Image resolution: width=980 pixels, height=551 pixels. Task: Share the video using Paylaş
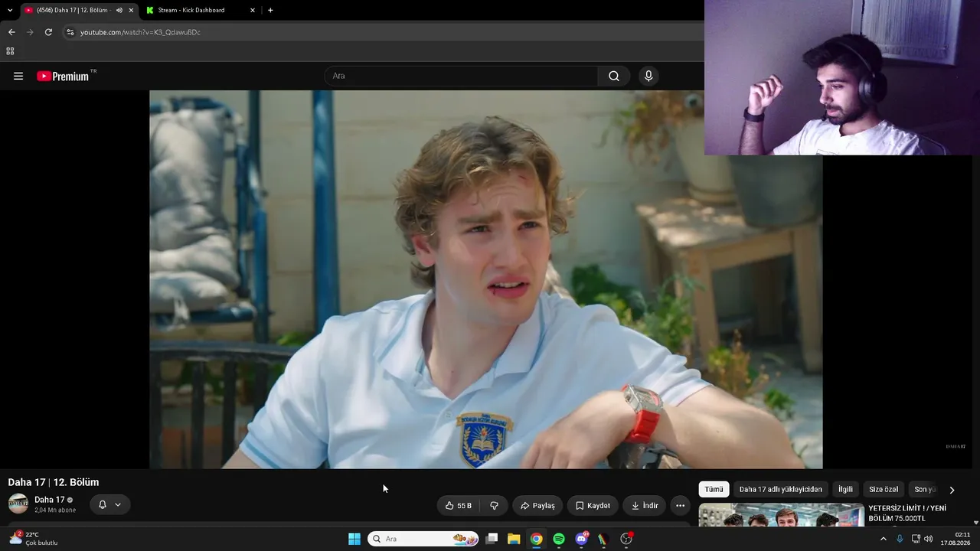point(537,506)
